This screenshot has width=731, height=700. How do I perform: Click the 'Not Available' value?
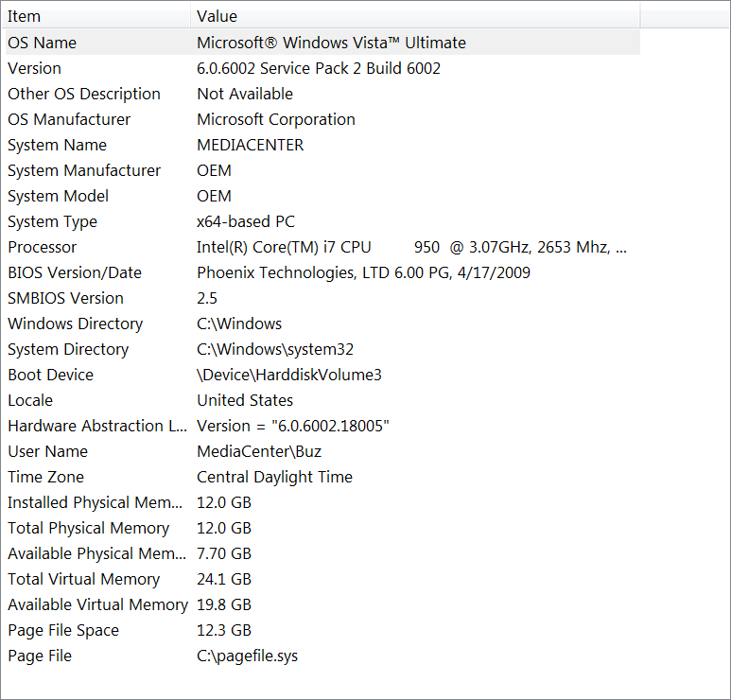[x=245, y=94]
